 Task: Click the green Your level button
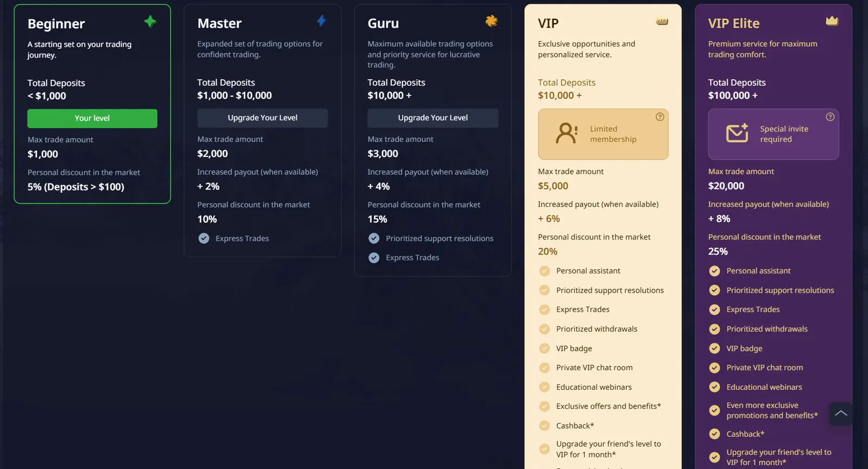point(92,118)
